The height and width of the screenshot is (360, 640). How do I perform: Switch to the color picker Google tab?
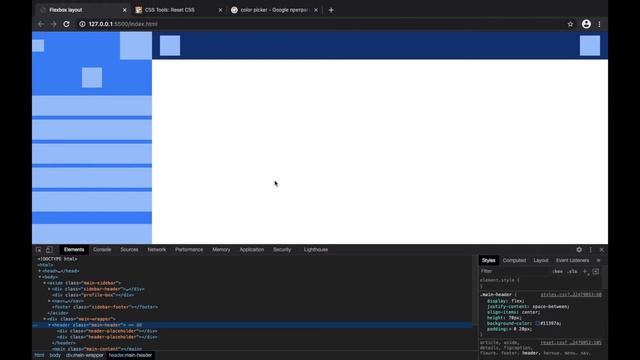(x=274, y=10)
